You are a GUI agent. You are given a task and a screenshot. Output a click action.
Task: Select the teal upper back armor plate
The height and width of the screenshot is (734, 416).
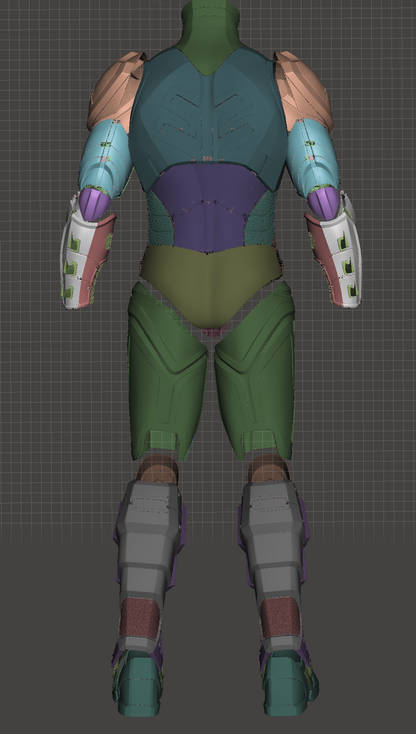pos(208,117)
